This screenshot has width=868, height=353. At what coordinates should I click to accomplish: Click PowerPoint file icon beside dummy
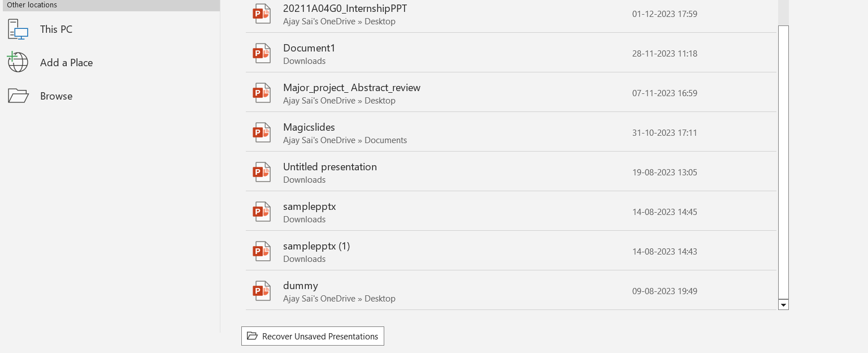click(x=262, y=291)
